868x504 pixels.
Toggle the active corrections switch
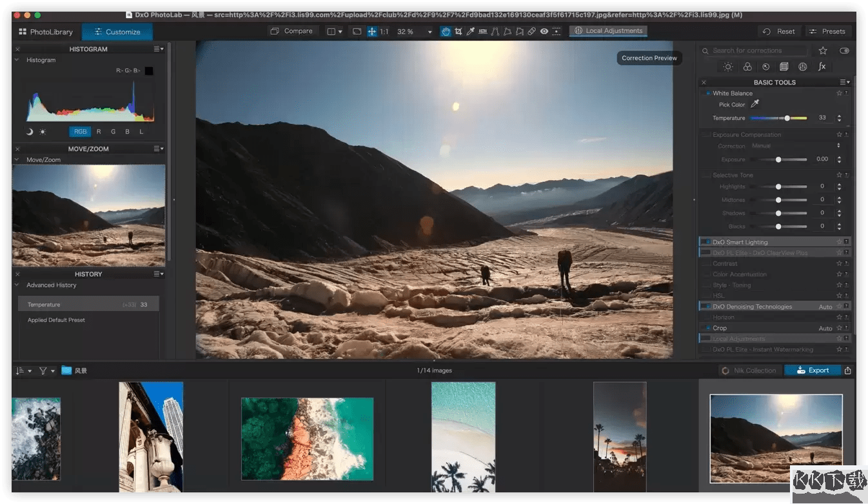pyautogui.click(x=844, y=50)
